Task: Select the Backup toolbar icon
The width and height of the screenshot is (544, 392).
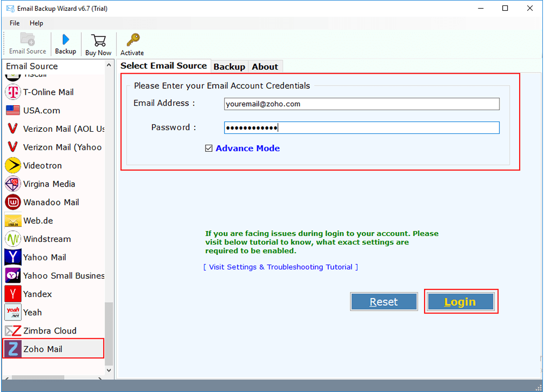Action: [65, 43]
